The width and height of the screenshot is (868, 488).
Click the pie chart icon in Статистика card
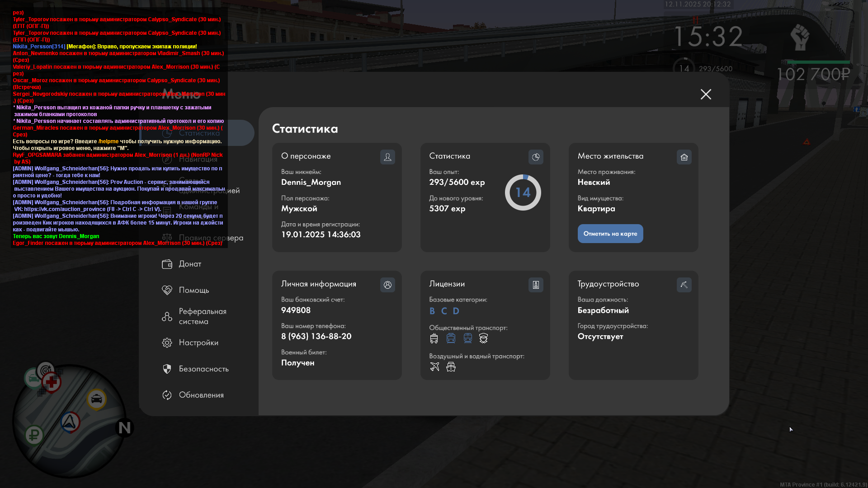pyautogui.click(x=536, y=157)
